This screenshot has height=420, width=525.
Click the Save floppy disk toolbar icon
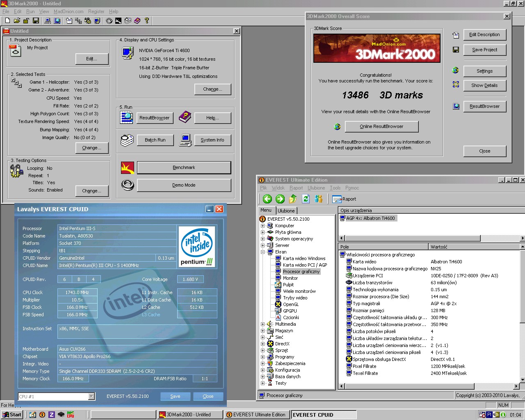(36, 21)
